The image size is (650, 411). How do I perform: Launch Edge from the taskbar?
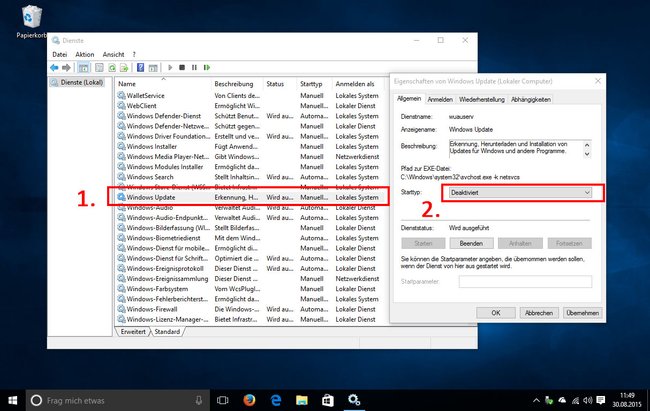(x=276, y=400)
